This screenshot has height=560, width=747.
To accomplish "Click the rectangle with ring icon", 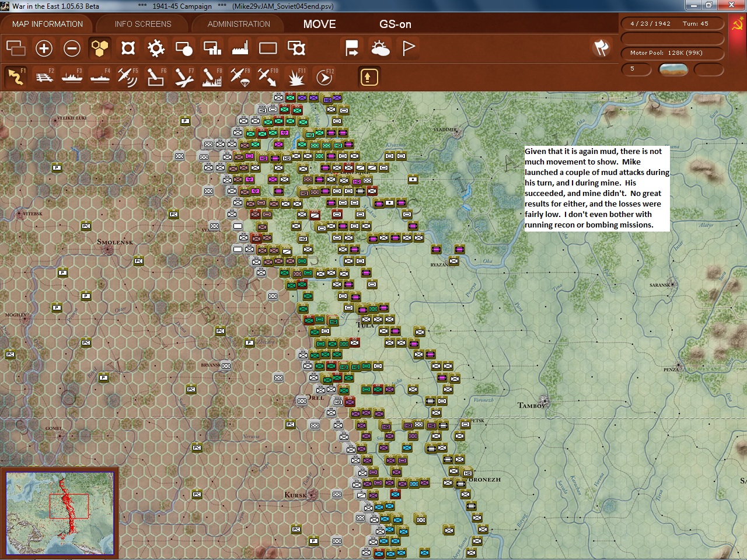I will (296, 48).
